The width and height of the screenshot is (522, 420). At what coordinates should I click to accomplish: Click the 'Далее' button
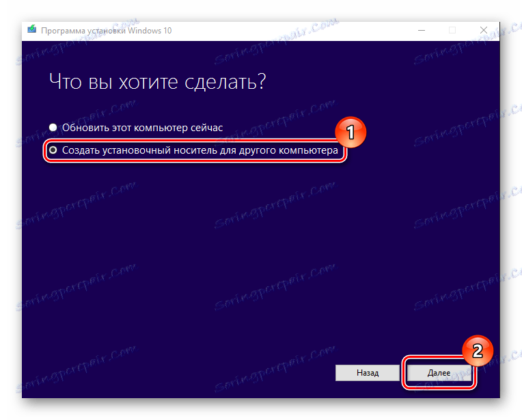click(x=439, y=373)
